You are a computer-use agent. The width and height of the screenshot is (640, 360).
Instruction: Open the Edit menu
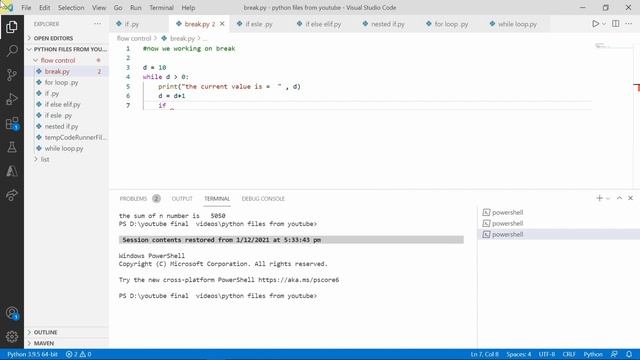point(44,7)
